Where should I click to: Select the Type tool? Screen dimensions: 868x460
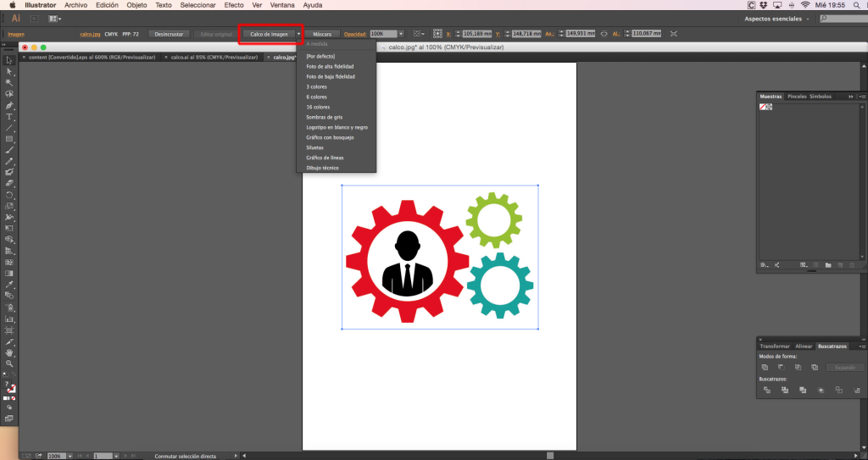click(9, 116)
